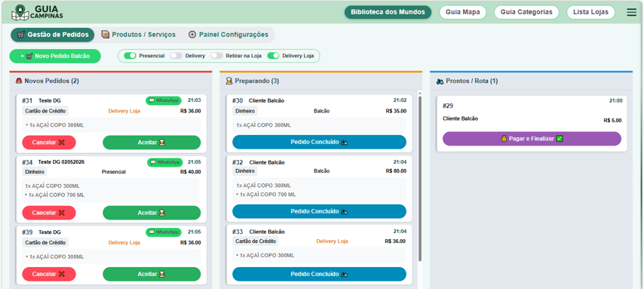Image resolution: width=644 pixels, height=289 pixels.
Task: Open the Painel Configurações tab
Action: pyautogui.click(x=228, y=35)
